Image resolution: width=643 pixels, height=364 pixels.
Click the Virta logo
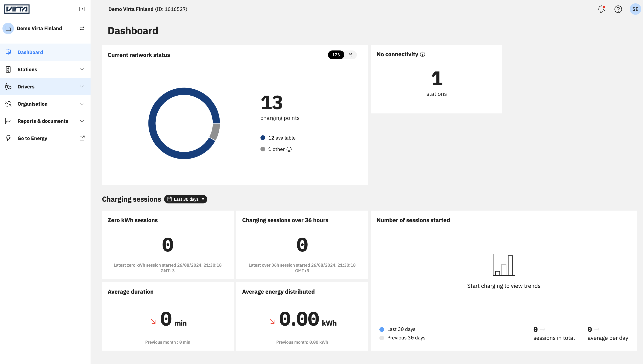coord(17,9)
